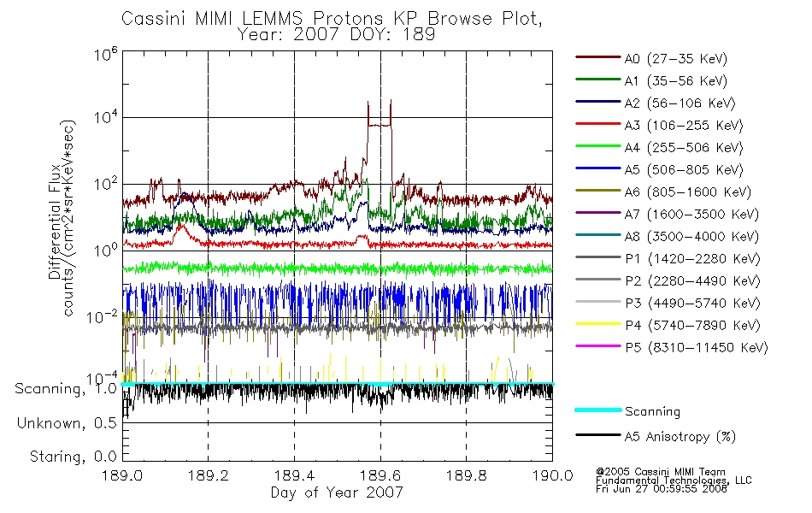The width and height of the screenshot is (812, 513).
Task: Click the x-axis tick label 189.4
Action: (x=294, y=475)
